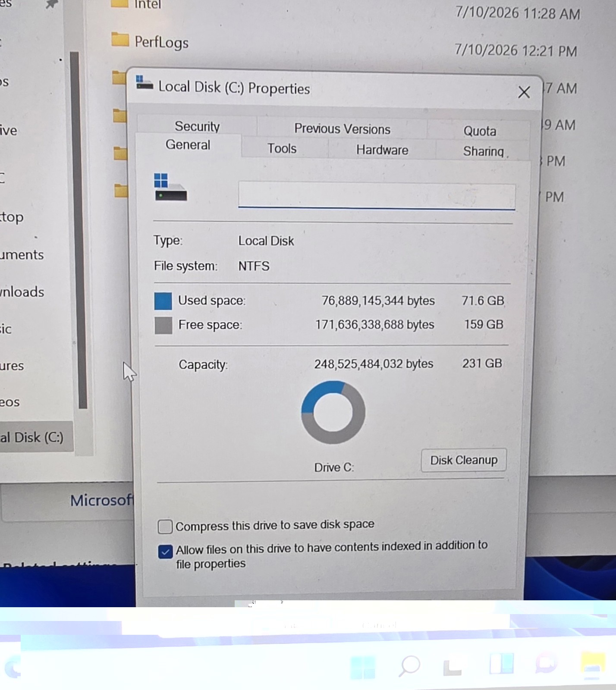Enable Compress this drive to save disk space
Screen dimensions: 616x690
coord(165,527)
